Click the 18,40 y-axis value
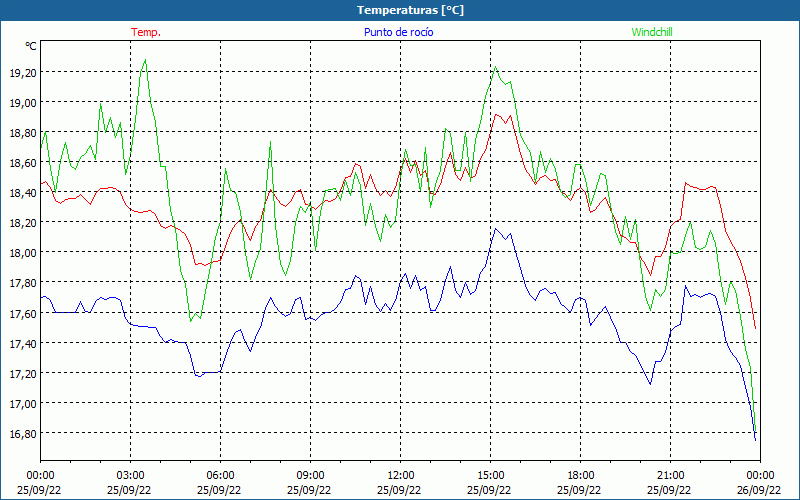This screenshot has width=800, height=500. point(22,193)
